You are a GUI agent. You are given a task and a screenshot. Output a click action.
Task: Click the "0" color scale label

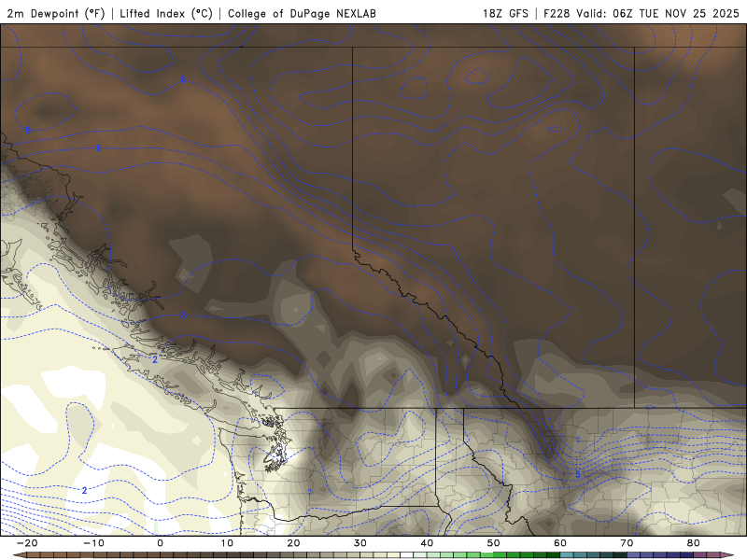pos(160,543)
